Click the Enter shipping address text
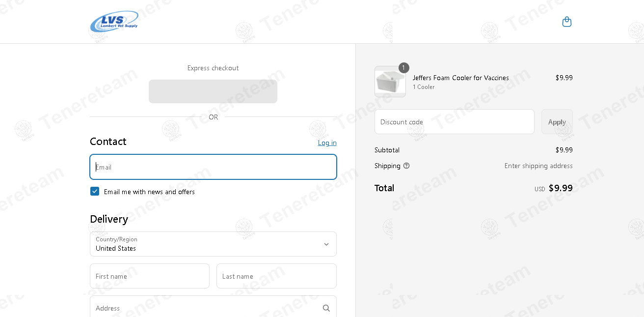The image size is (644, 317). coord(538,166)
